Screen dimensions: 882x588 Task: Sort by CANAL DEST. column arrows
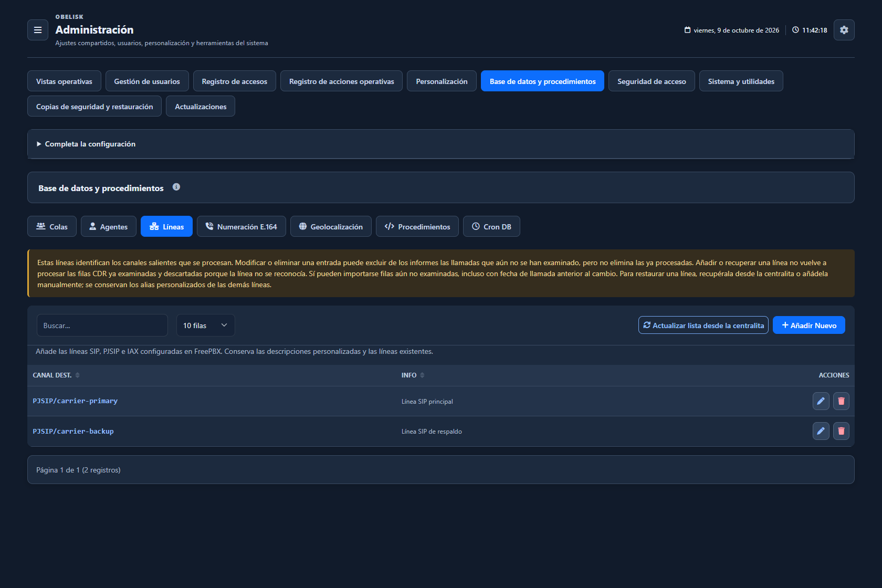pos(78,375)
